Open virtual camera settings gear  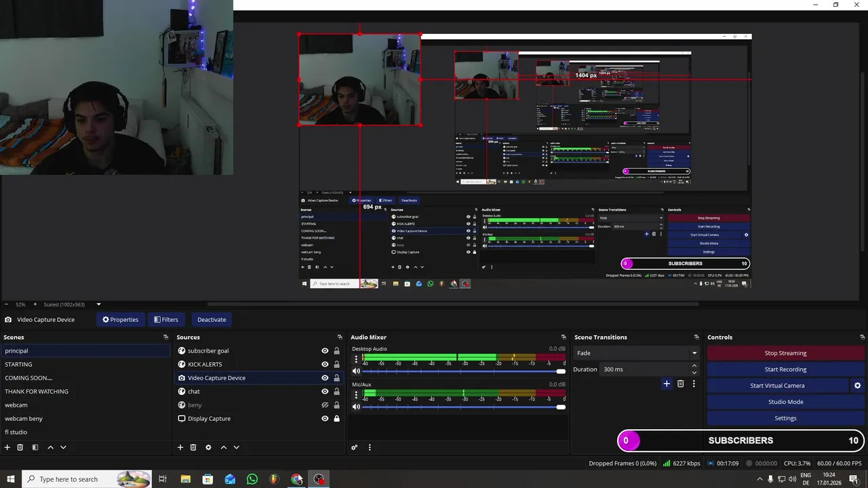[x=857, y=386]
